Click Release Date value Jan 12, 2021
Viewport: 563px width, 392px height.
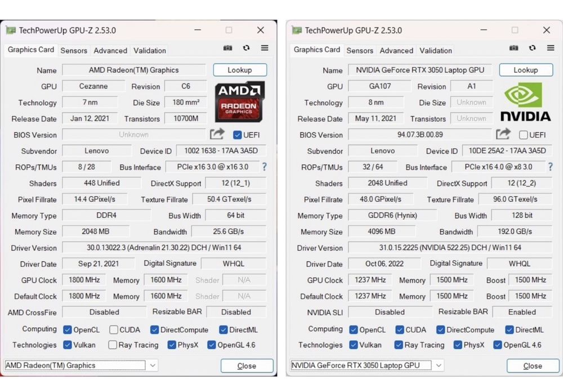(90, 119)
